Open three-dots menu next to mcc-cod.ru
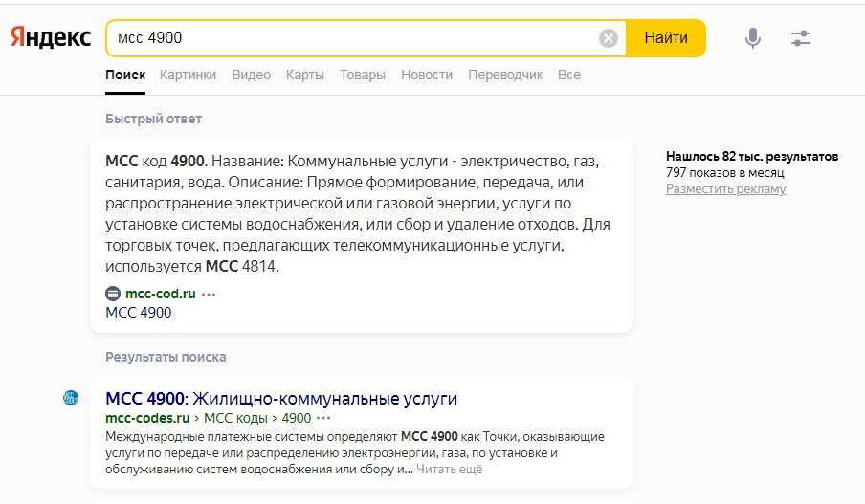This screenshot has height=504, width=865. tap(209, 294)
